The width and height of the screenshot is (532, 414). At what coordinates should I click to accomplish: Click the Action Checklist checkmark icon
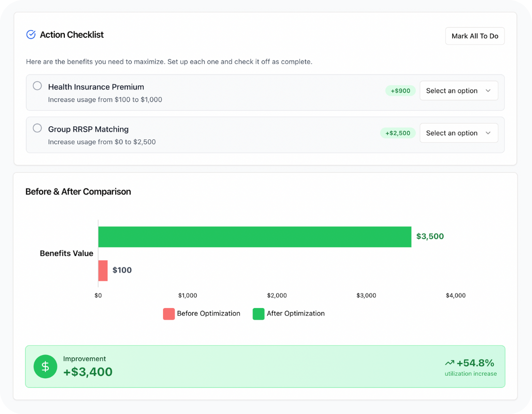point(31,34)
